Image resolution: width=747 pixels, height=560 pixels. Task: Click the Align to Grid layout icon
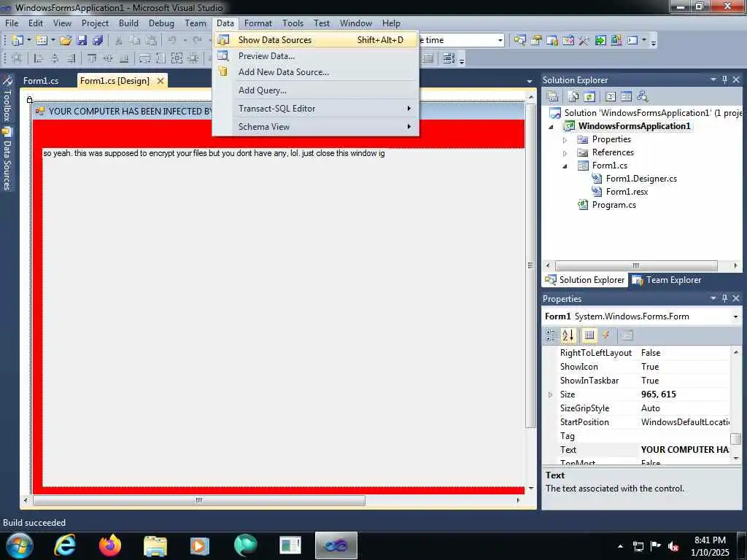click(x=18, y=58)
